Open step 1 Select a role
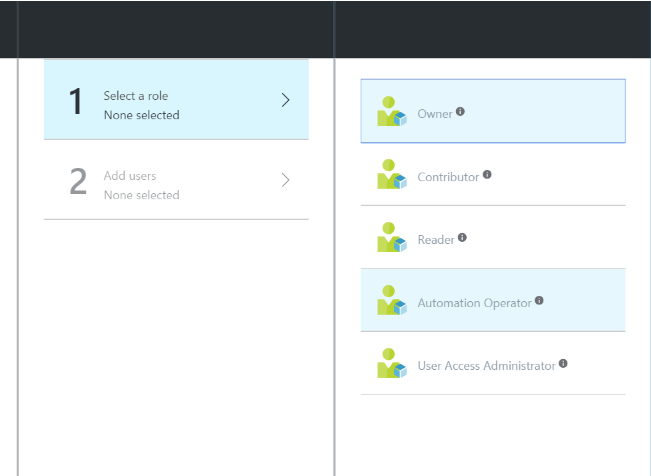 (176, 100)
